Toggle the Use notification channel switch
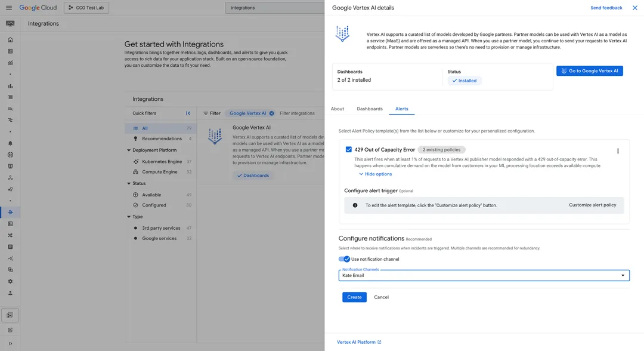Viewport: 644px width, 351px height. click(344, 259)
